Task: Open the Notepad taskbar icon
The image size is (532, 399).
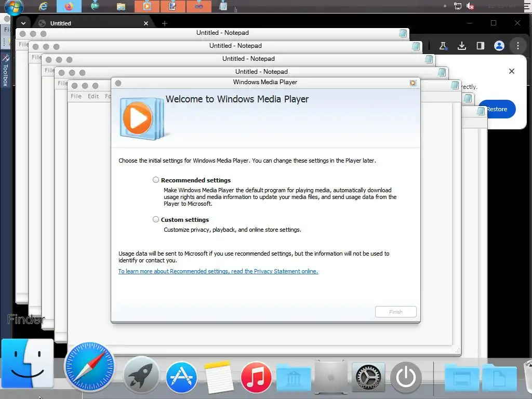Action: [x=223, y=6]
